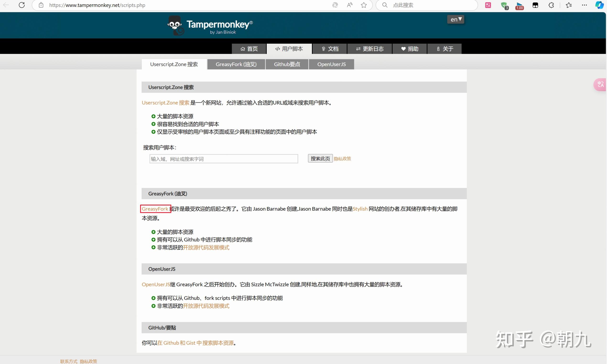Click the GitHub/要點 section header

click(304, 328)
